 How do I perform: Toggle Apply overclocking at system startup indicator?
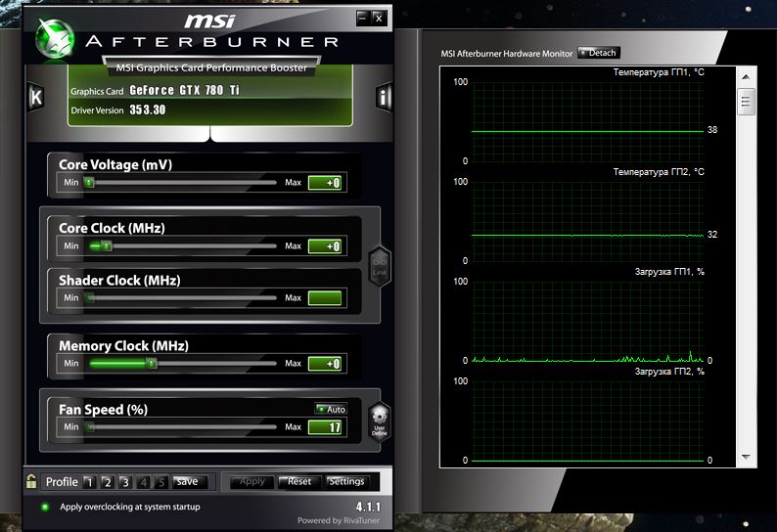point(45,507)
